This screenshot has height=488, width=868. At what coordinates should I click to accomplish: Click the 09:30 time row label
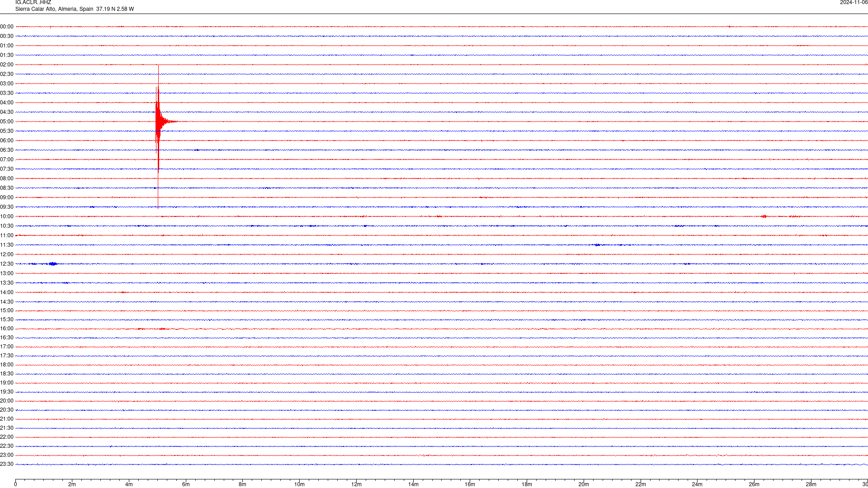click(7, 207)
